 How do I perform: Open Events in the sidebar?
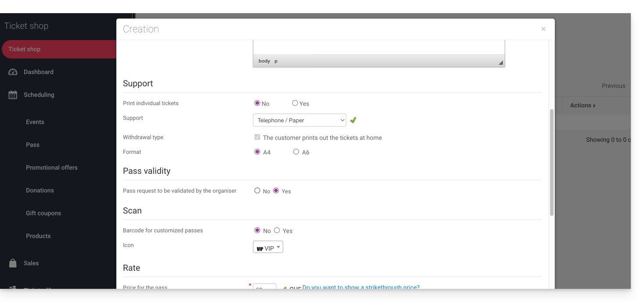pyautogui.click(x=35, y=122)
